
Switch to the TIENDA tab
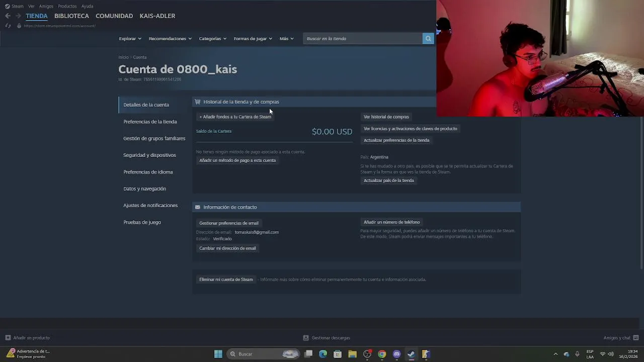coord(37,16)
